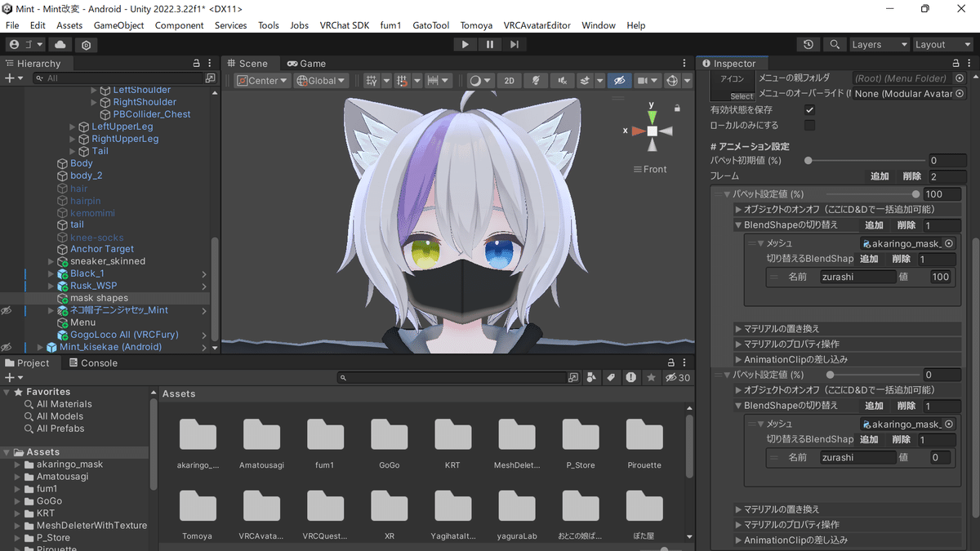The image size is (980, 551).
Task: Lock rotation on the Scene orientation gizmo
Action: pos(677,108)
